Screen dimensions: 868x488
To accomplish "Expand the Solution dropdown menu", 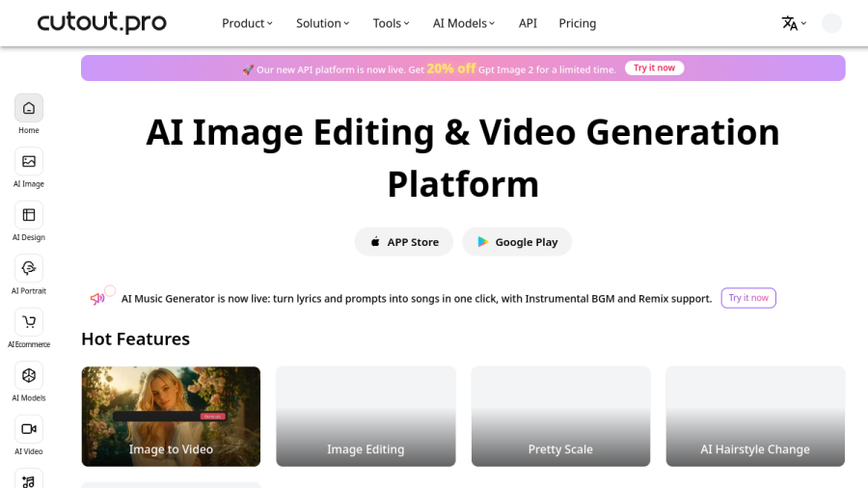I will point(323,23).
